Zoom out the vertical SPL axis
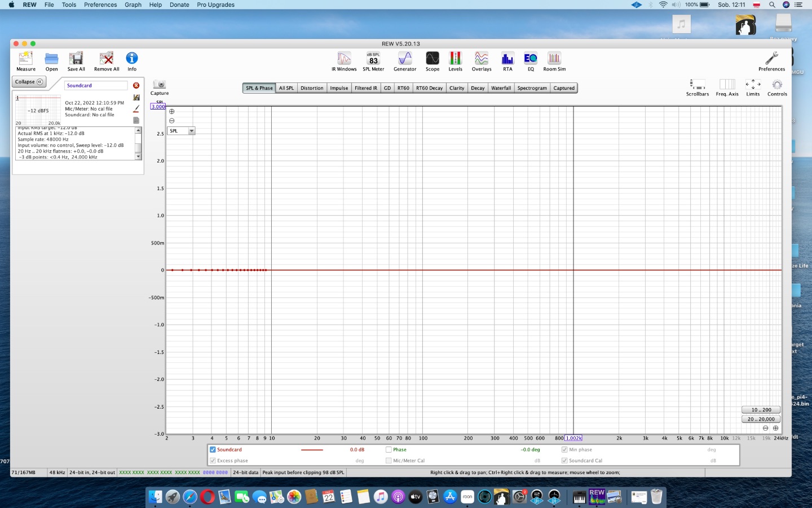 tap(172, 120)
